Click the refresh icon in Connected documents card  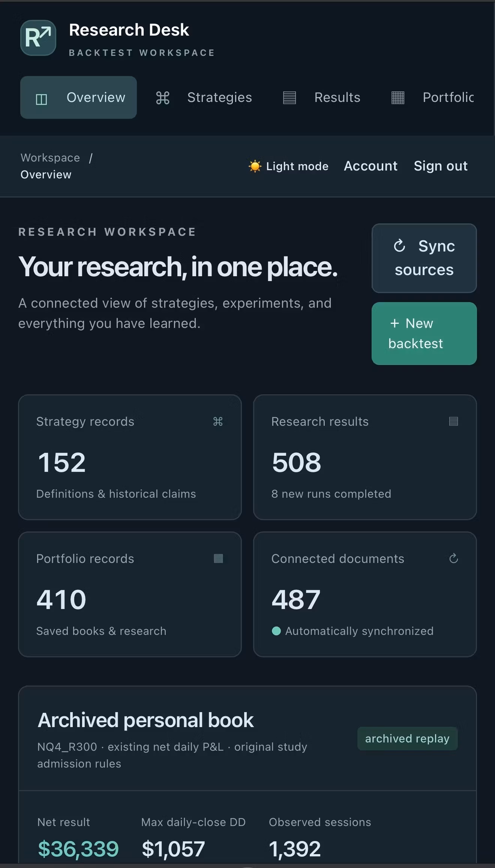[x=454, y=558]
